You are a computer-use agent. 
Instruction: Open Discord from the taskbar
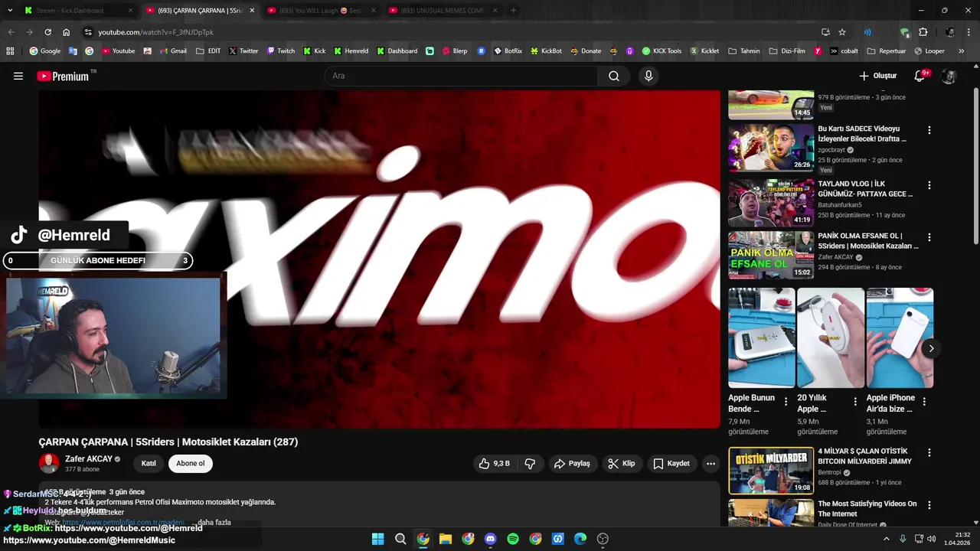point(491,539)
